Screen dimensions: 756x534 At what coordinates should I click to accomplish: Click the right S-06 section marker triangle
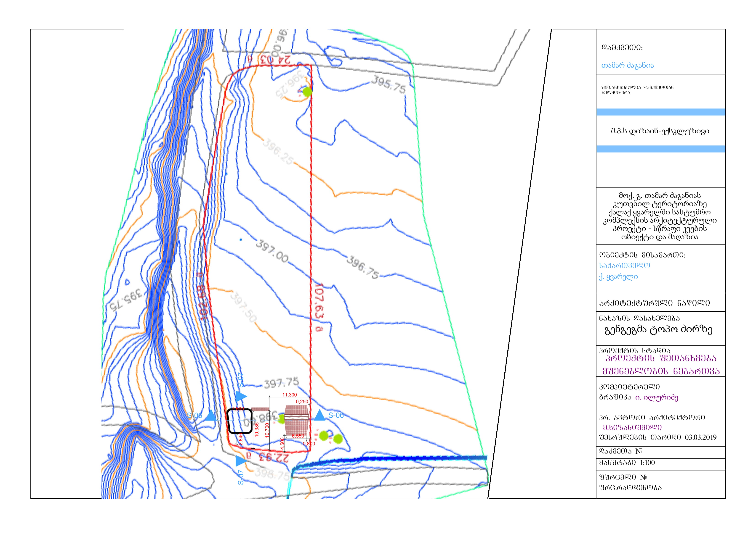pyautogui.click(x=319, y=416)
